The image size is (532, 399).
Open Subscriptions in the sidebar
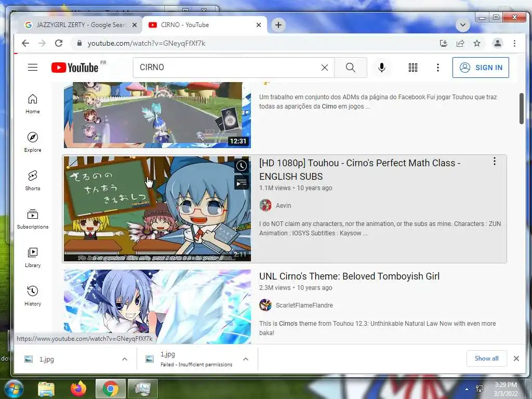33,219
